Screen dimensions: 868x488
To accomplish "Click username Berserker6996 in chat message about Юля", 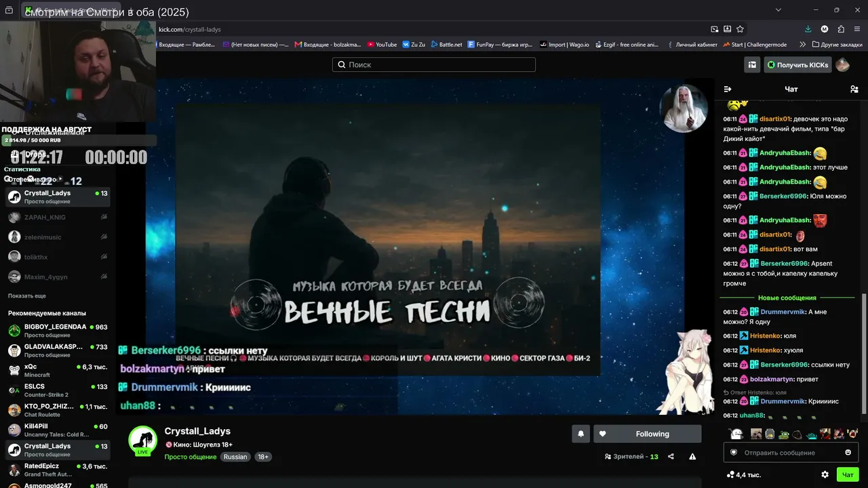I will point(783,196).
